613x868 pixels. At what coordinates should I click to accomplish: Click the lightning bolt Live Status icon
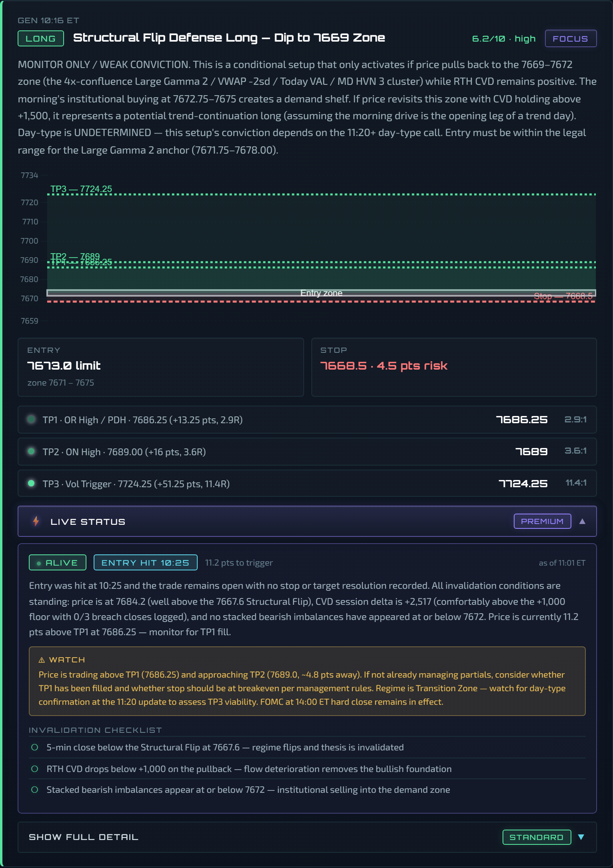click(36, 521)
